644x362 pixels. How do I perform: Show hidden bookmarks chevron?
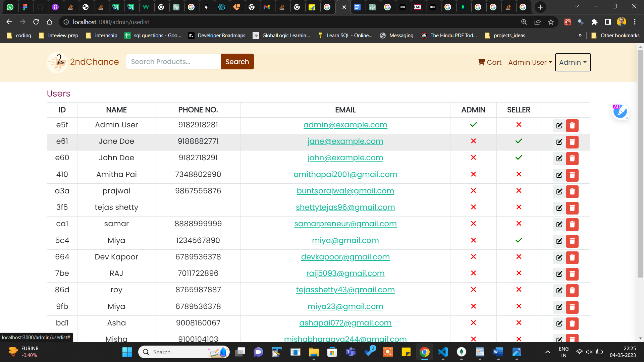580,36
